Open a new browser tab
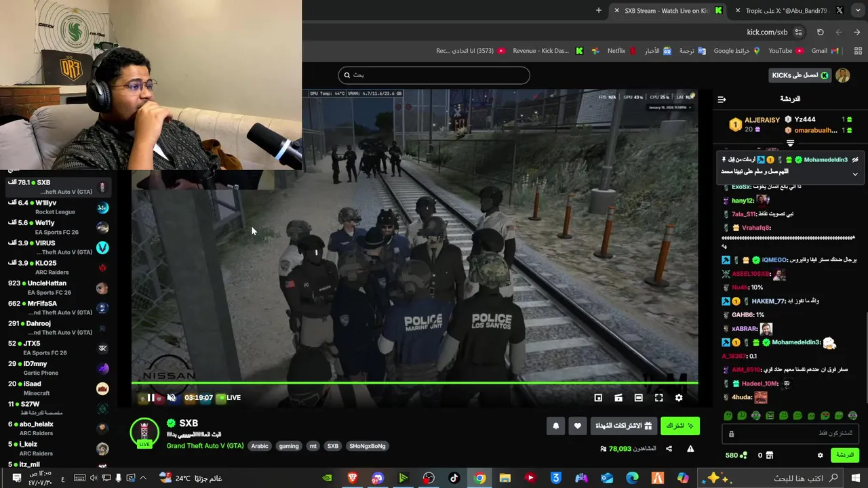This screenshot has height=488, width=868. coord(598,10)
